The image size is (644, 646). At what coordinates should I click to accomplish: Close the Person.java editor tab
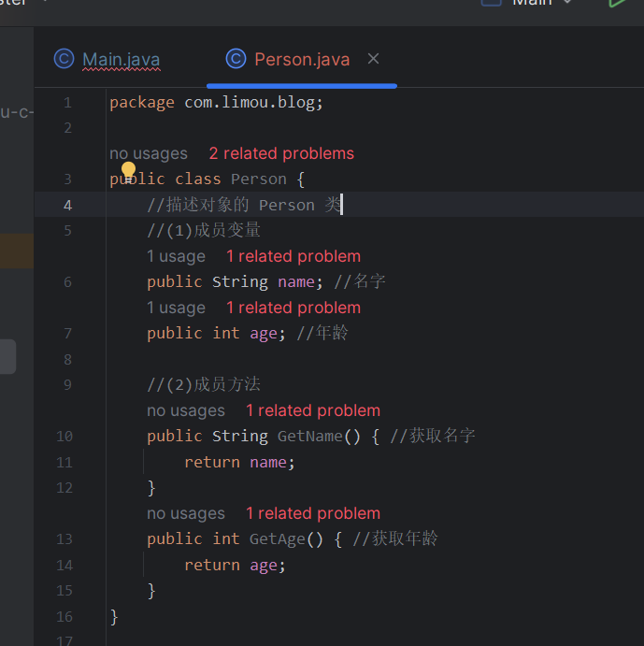[373, 59]
